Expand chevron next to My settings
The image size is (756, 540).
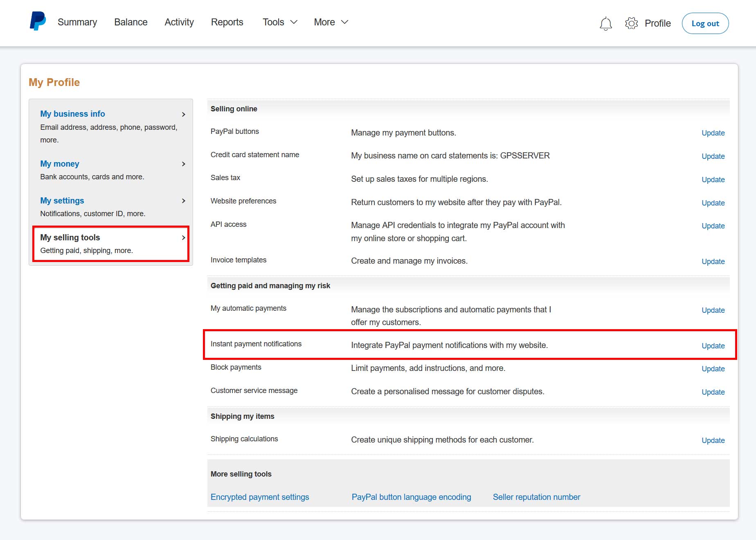point(183,201)
